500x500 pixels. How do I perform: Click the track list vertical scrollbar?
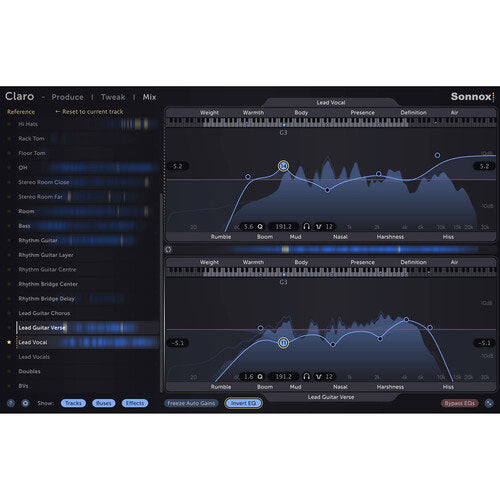162,292
